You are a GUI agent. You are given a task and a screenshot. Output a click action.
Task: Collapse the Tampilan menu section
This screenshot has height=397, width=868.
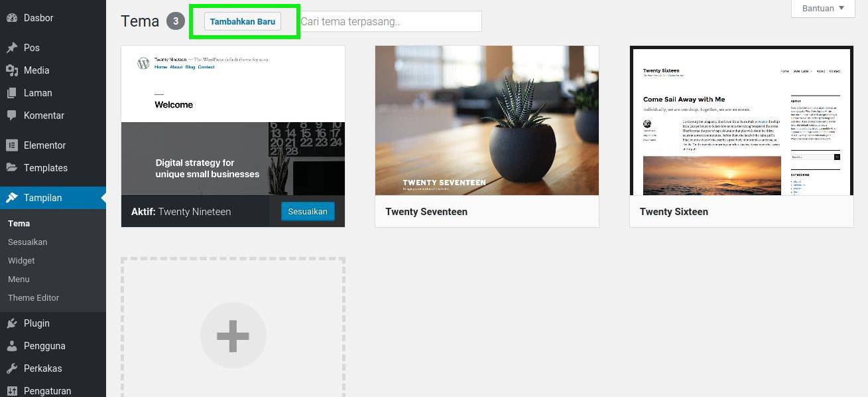(x=53, y=198)
